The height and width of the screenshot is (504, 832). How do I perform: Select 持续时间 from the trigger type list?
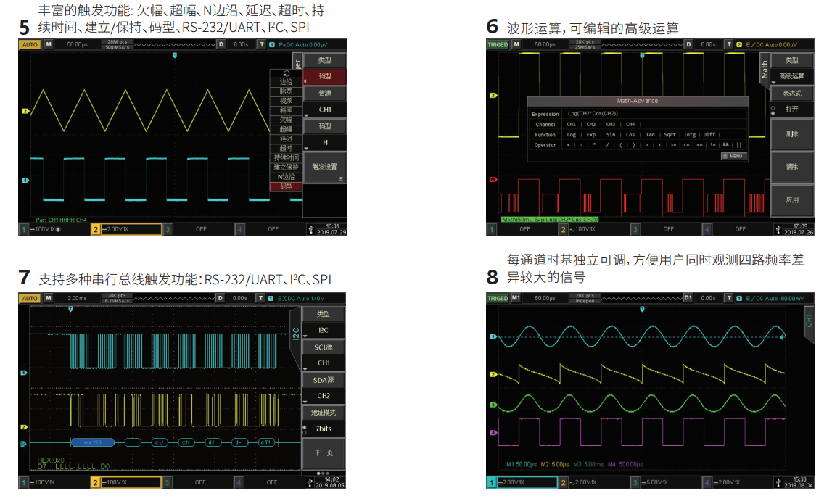coord(286,157)
